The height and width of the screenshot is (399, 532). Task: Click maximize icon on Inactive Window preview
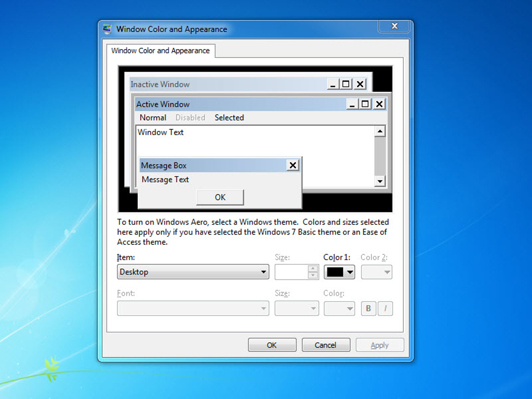pos(346,84)
